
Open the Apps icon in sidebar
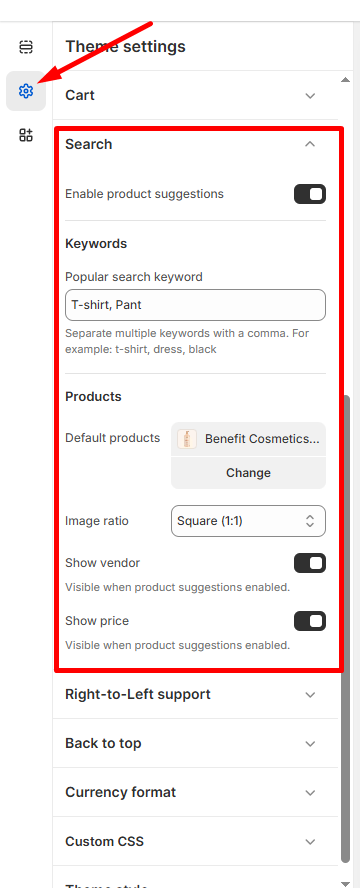26,135
